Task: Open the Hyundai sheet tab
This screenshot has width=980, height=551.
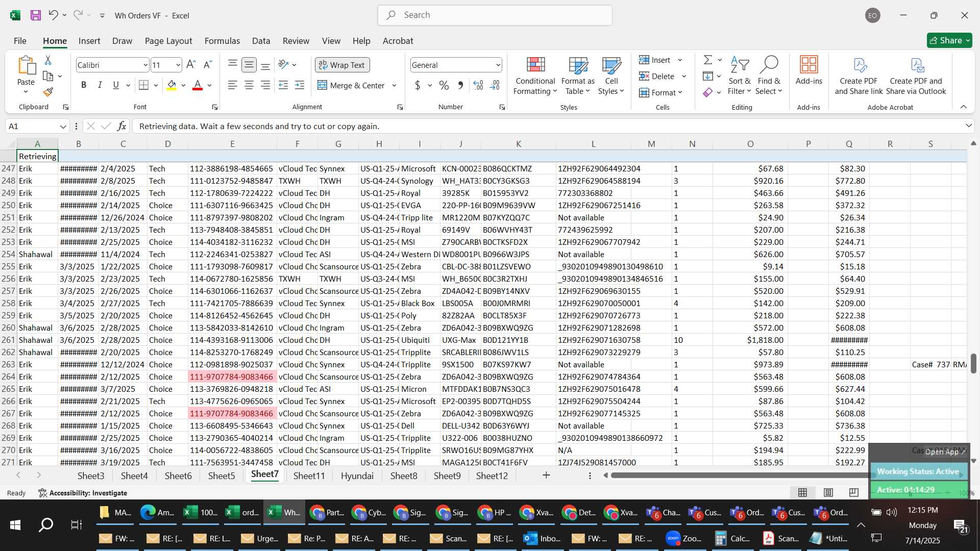Action: tap(357, 475)
